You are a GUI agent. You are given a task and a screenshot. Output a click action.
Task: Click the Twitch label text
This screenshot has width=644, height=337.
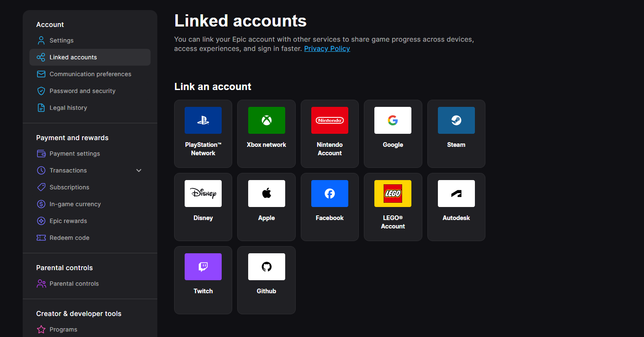coord(203,291)
